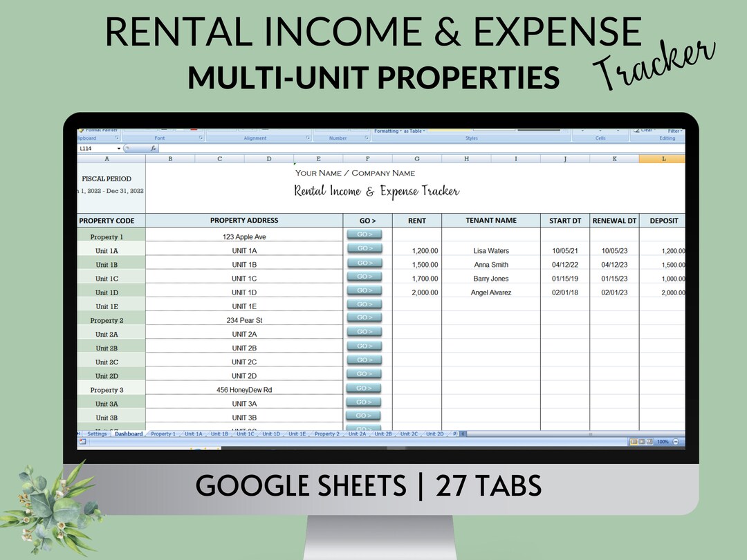The height and width of the screenshot is (560, 747).
Task: Click the GO button for Unit 1D
Action: click(364, 291)
